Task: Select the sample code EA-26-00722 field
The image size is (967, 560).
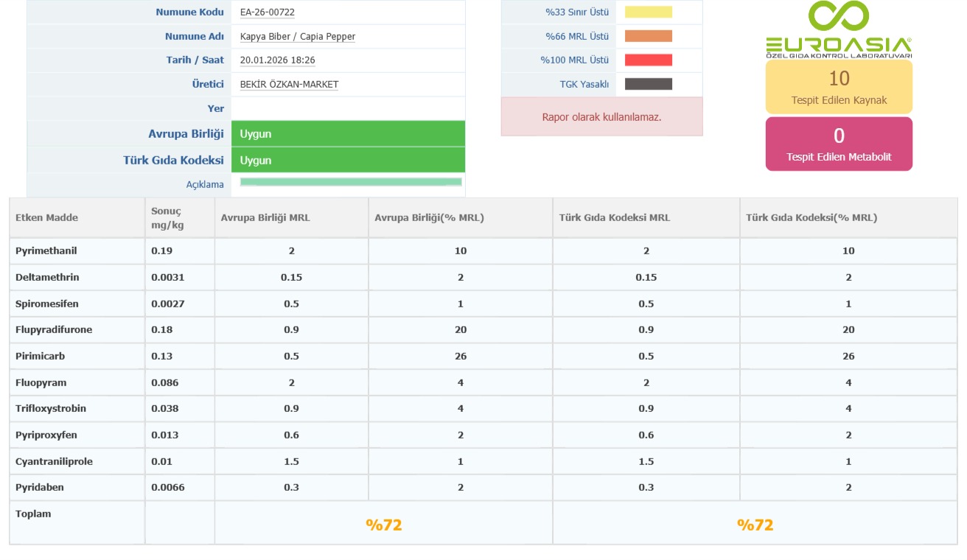Action: pyautogui.click(x=268, y=12)
